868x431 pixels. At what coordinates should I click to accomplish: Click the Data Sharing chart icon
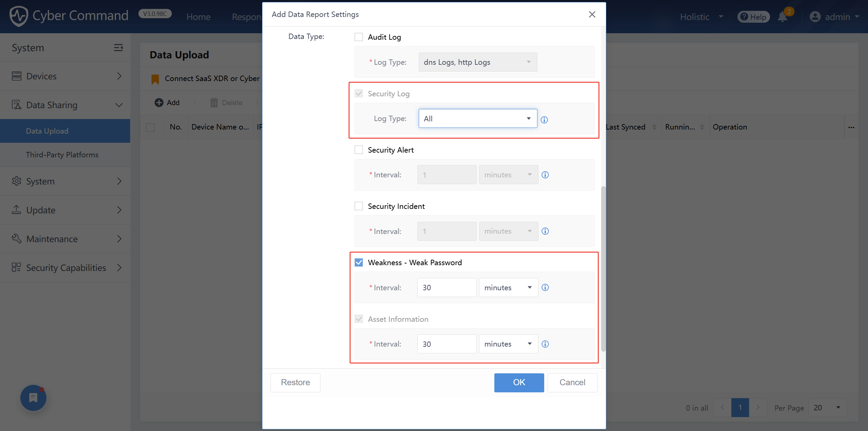tap(16, 105)
